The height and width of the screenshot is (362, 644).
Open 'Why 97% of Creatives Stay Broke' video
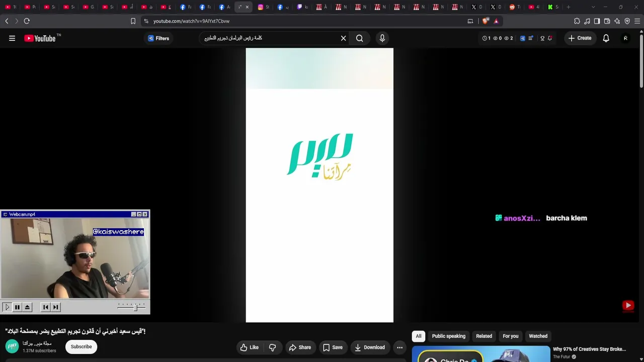coord(590,349)
